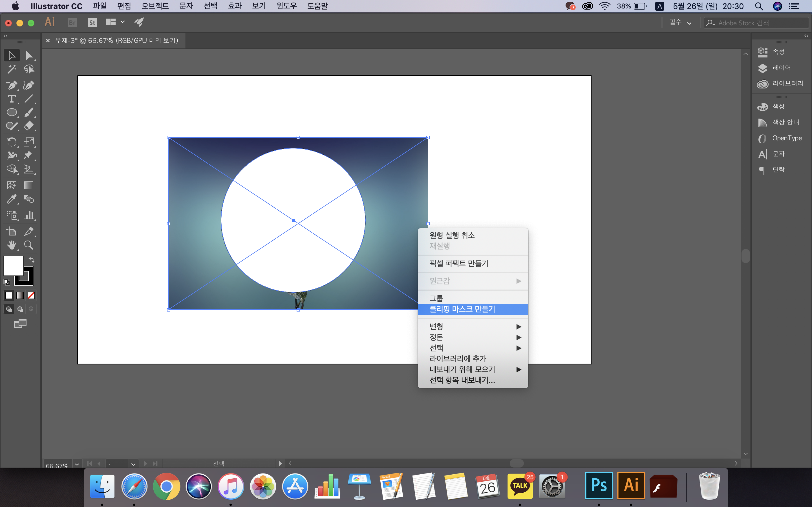
Task: Select the Gradient tool
Action: [x=29, y=185]
